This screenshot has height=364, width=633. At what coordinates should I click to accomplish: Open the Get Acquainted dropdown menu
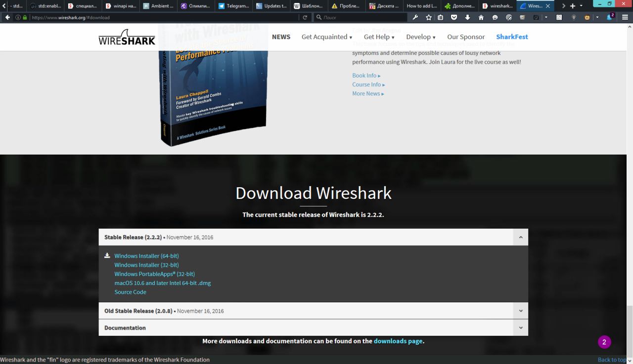(327, 37)
